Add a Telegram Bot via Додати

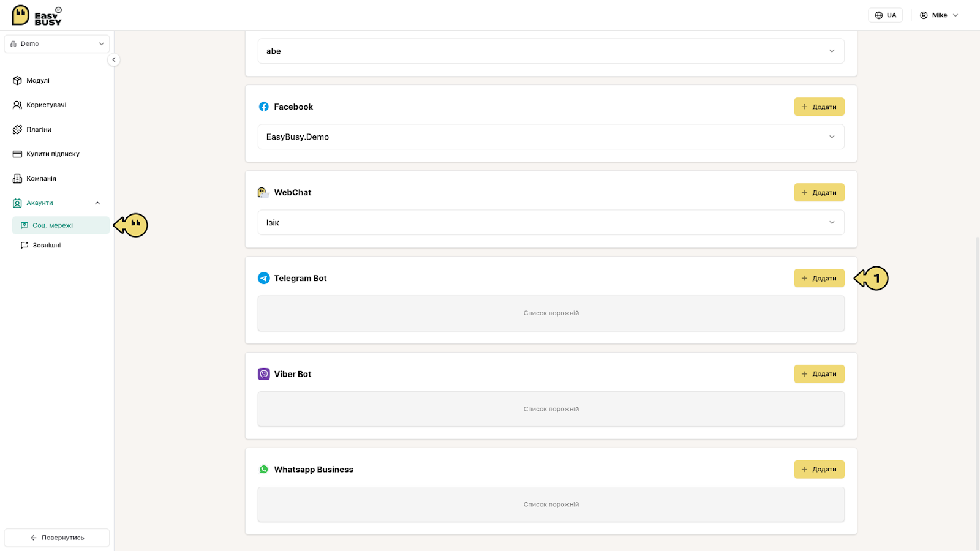point(819,278)
